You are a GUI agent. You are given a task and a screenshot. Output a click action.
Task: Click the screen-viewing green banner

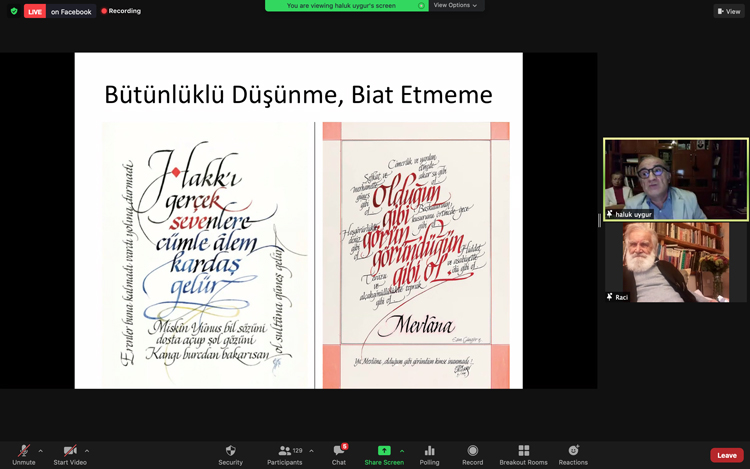346,6
